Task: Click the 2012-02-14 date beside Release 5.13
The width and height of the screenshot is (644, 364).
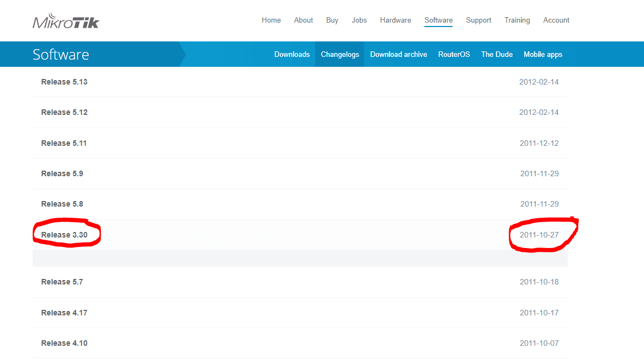Action: pos(539,82)
